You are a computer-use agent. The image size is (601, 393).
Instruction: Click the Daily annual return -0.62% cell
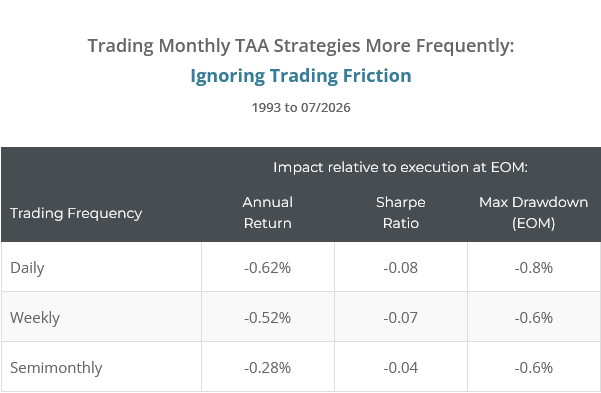coord(268,267)
